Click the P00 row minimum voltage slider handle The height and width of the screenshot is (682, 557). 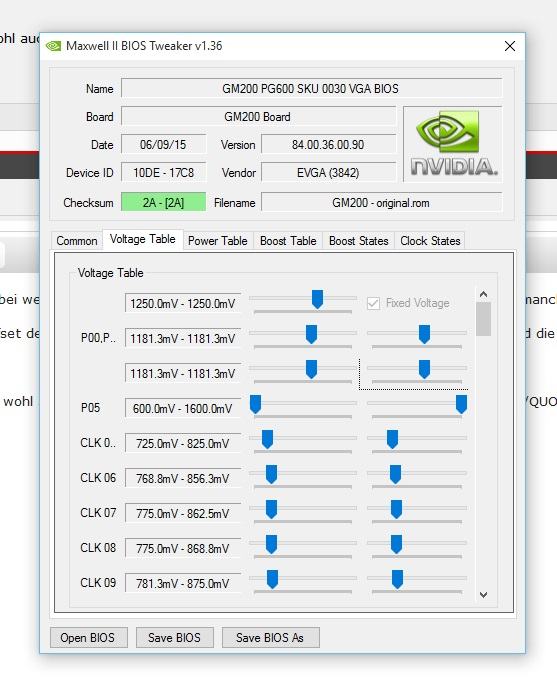tap(311, 334)
